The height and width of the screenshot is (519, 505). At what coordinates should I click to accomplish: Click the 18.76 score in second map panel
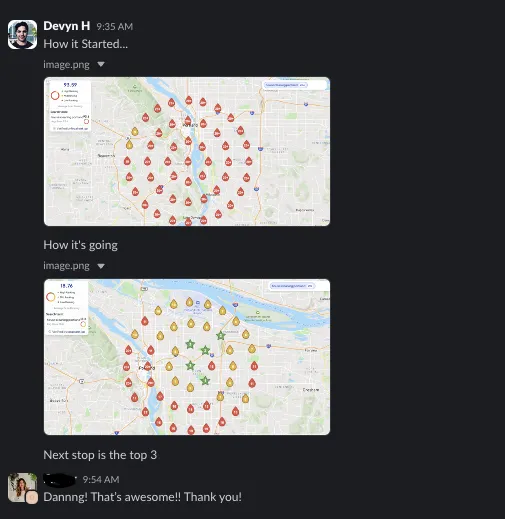coord(66,286)
